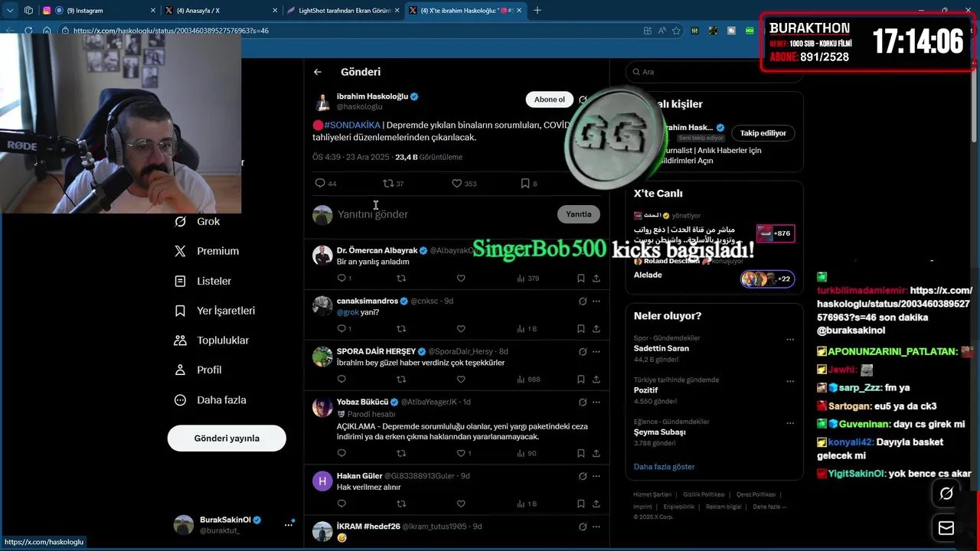Image resolution: width=980 pixels, height=551 pixels.
Task: Open Premium in the sidebar
Action: coord(207,251)
